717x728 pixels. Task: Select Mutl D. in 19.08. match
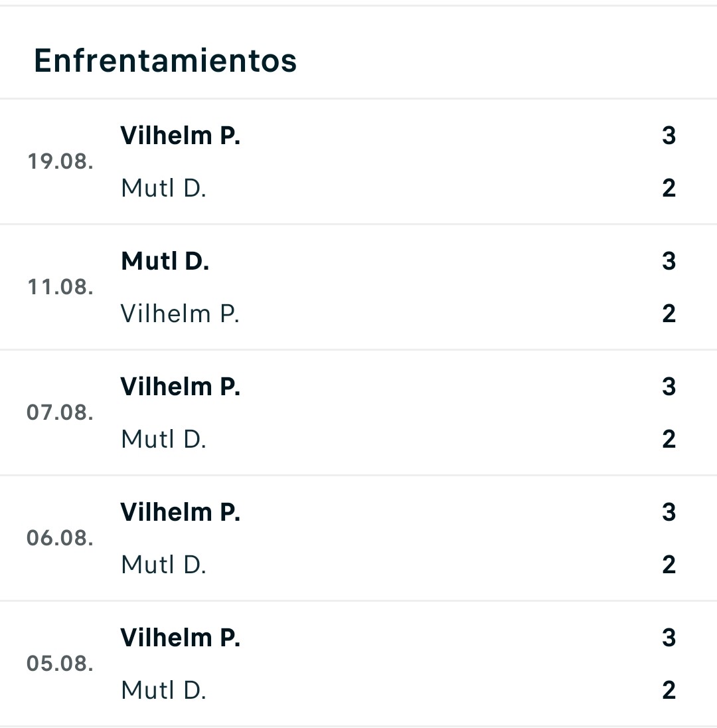163,188
